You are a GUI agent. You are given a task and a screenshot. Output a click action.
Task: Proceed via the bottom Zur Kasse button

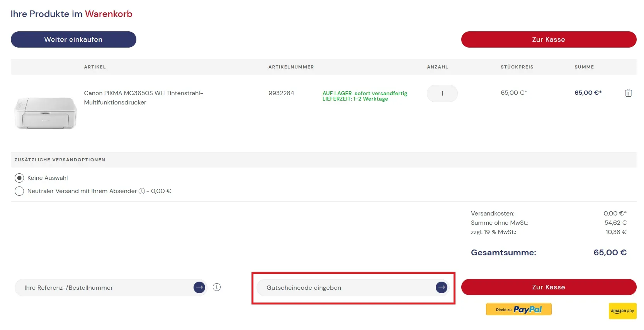548,287
